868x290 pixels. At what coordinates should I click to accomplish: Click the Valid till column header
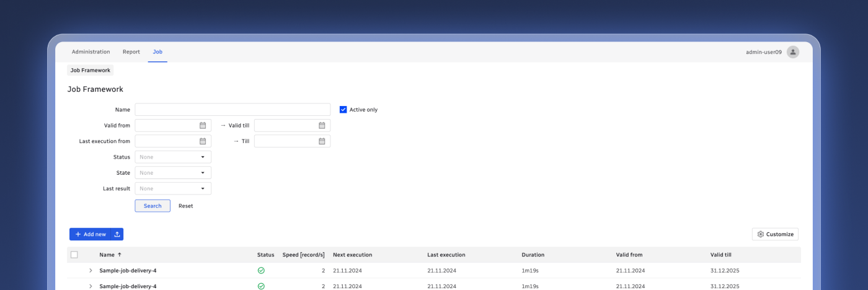pos(722,255)
